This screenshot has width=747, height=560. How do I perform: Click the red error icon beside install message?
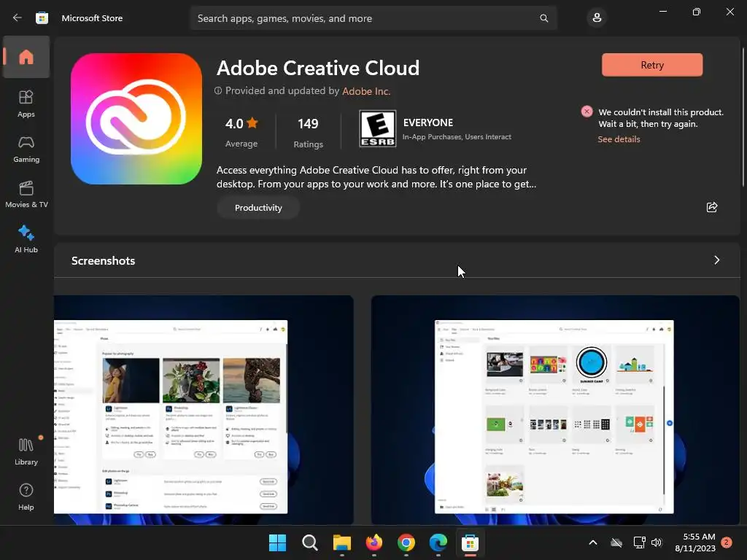[587, 112]
